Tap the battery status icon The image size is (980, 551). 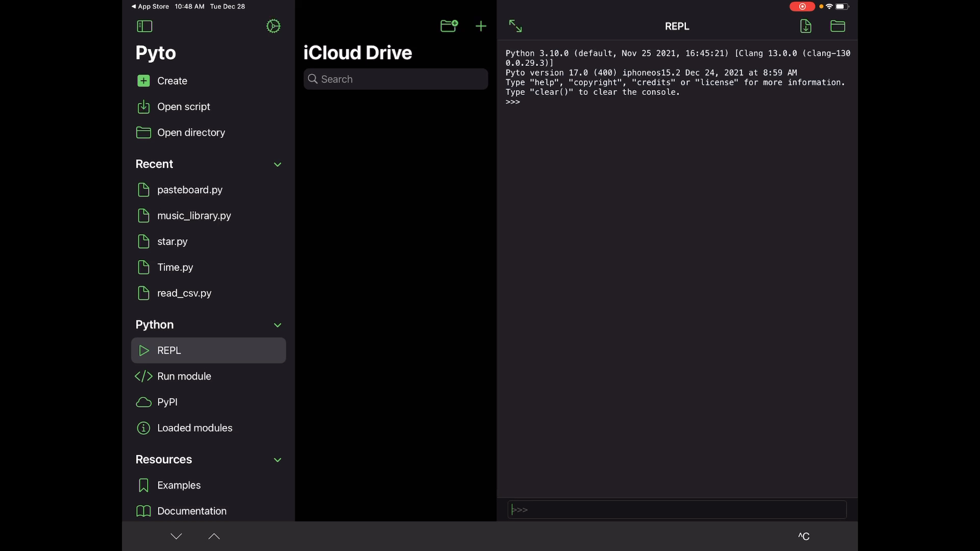[842, 7]
